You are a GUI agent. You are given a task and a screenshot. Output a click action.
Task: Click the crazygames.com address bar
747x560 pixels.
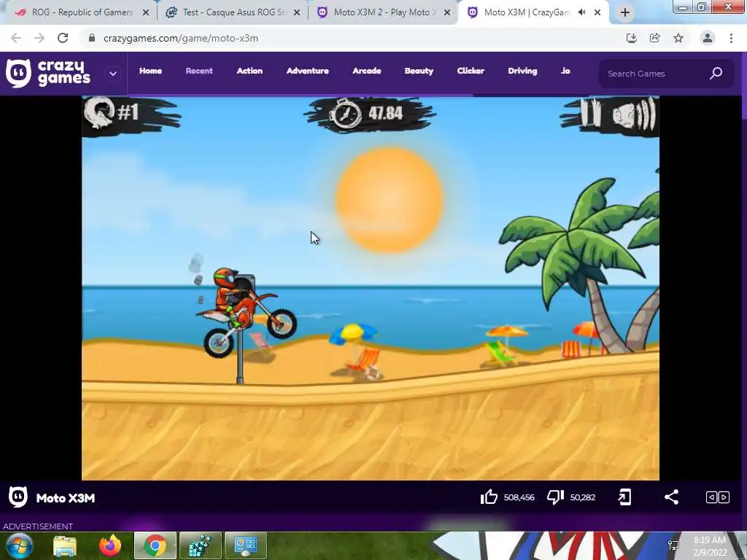(x=352, y=38)
